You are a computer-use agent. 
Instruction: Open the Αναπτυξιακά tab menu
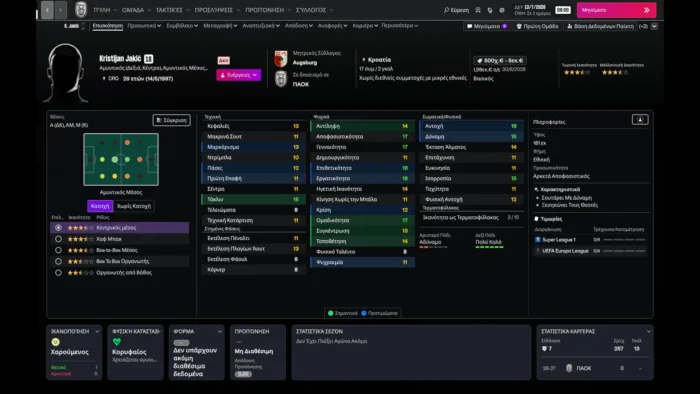[261, 26]
